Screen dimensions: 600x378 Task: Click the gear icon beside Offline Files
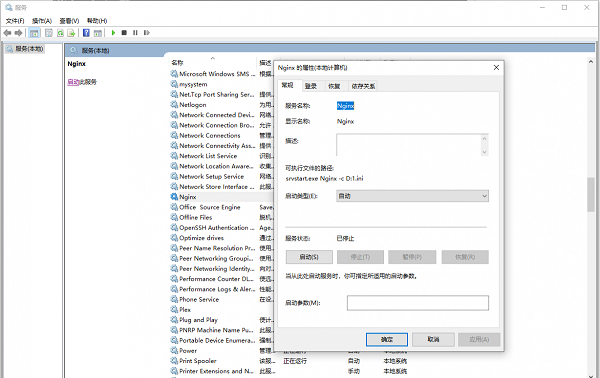(x=174, y=217)
